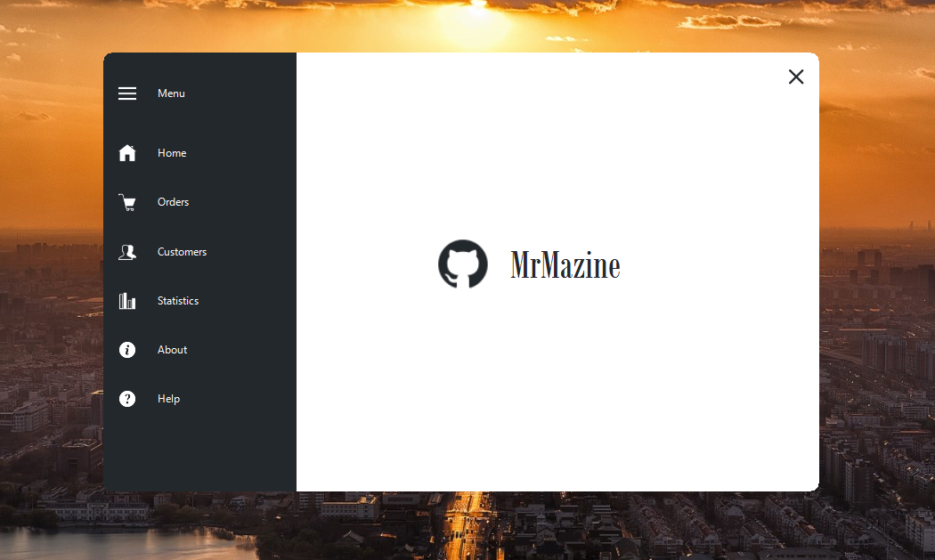Select the Menu label in sidebar
935x560 pixels.
[x=171, y=93]
